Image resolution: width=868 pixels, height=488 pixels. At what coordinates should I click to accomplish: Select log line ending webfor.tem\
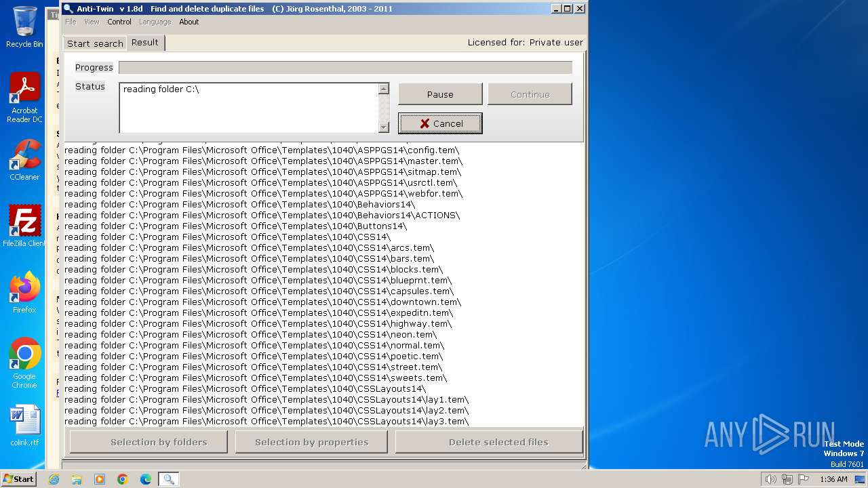point(263,194)
